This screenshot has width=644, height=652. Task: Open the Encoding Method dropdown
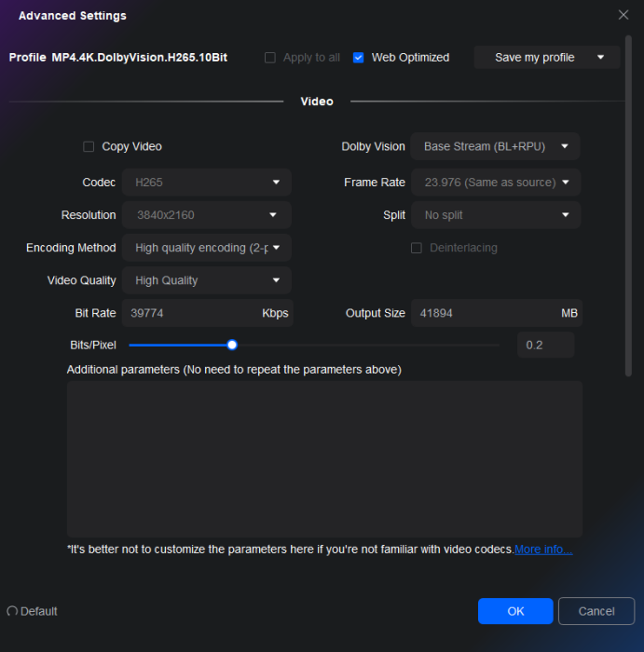[x=207, y=248]
